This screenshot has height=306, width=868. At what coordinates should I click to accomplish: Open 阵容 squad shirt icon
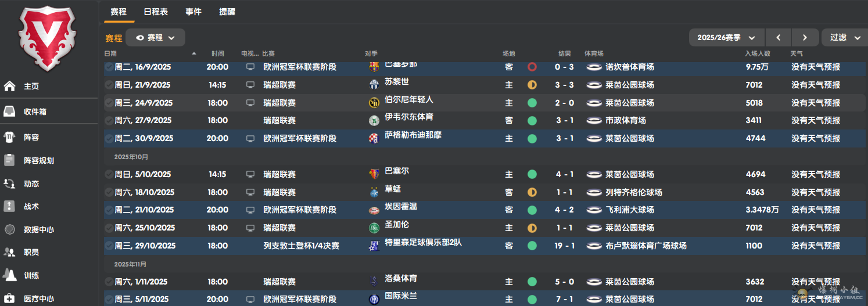click(10, 138)
